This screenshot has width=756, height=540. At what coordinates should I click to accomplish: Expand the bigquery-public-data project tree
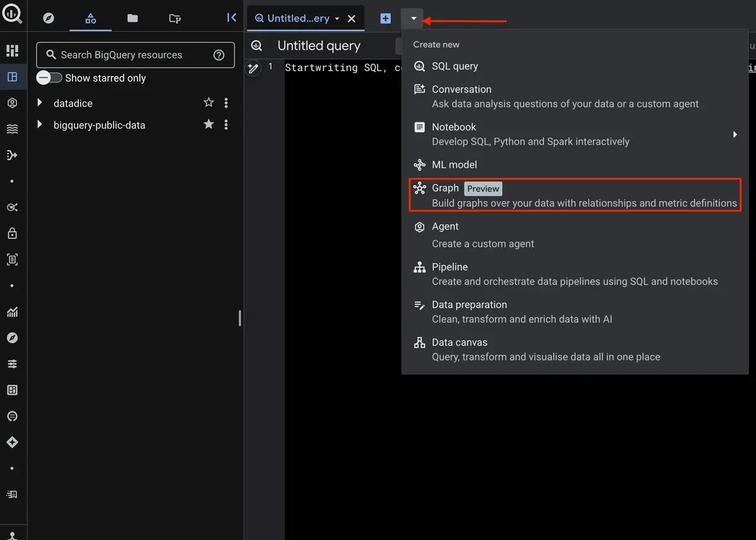pyautogui.click(x=40, y=124)
